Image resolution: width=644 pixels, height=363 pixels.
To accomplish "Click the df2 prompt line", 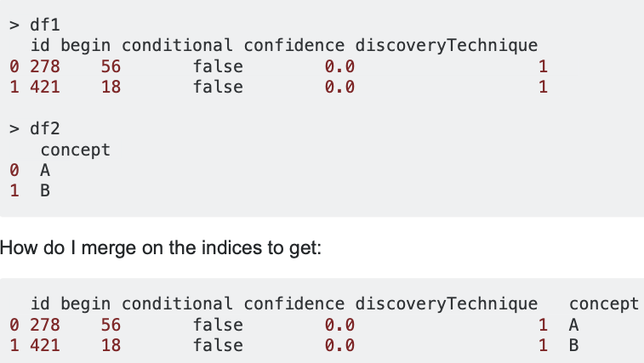I will click(35, 129).
